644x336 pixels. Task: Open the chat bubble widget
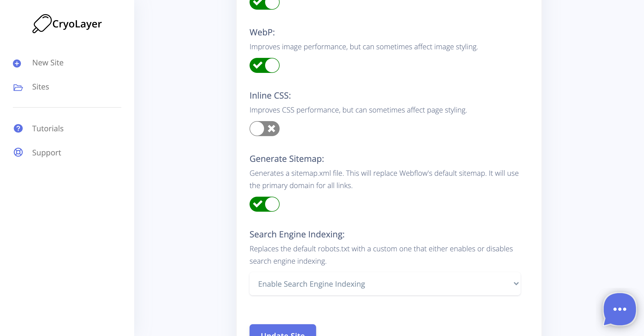point(619,309)
